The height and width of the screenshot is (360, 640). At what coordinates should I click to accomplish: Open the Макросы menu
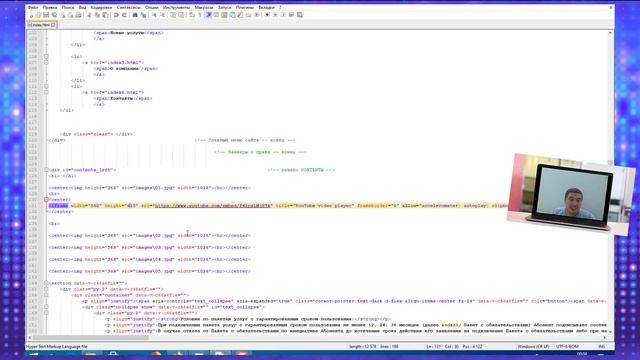tap(204, 7)
